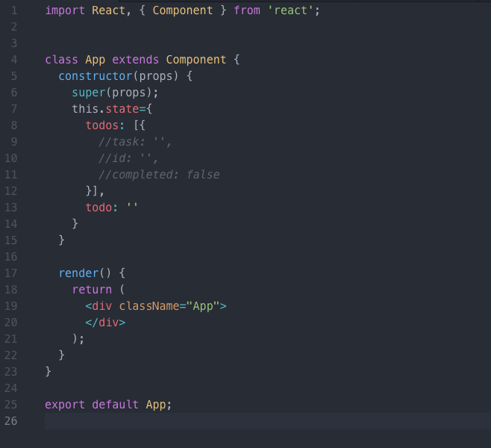Viewport: 491px width, 448px height.
Task: Click line number 17 in gutter
Action: pos(10,273)
